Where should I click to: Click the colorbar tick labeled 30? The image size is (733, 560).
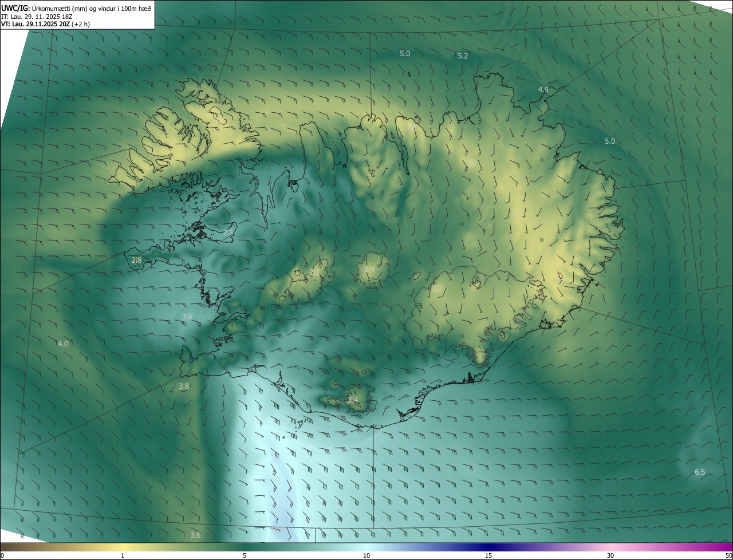tap(610, 555)
